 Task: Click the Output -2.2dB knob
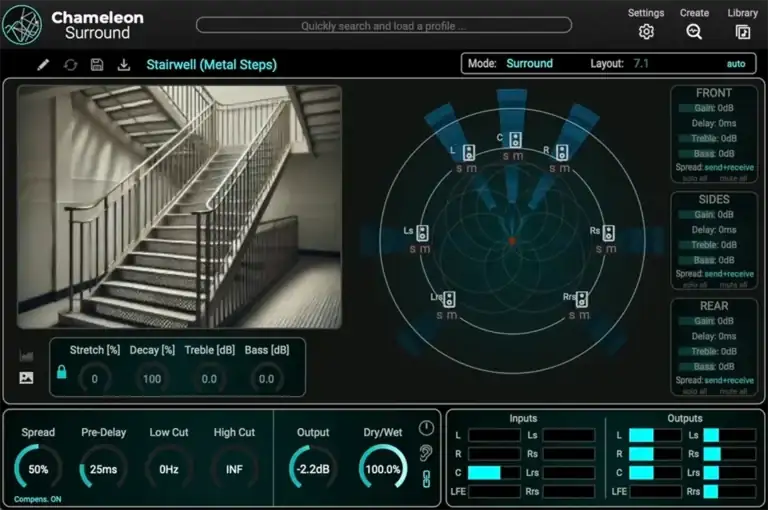point(313,469)
